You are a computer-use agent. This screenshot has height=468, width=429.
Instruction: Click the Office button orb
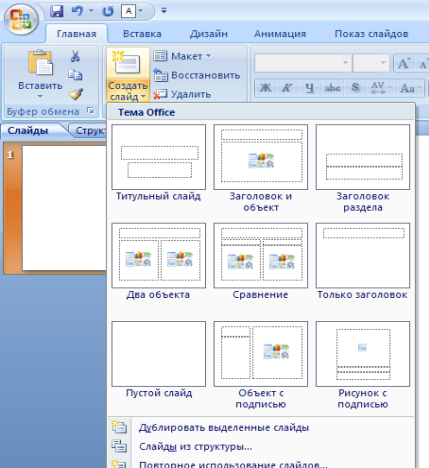[21, 19]
